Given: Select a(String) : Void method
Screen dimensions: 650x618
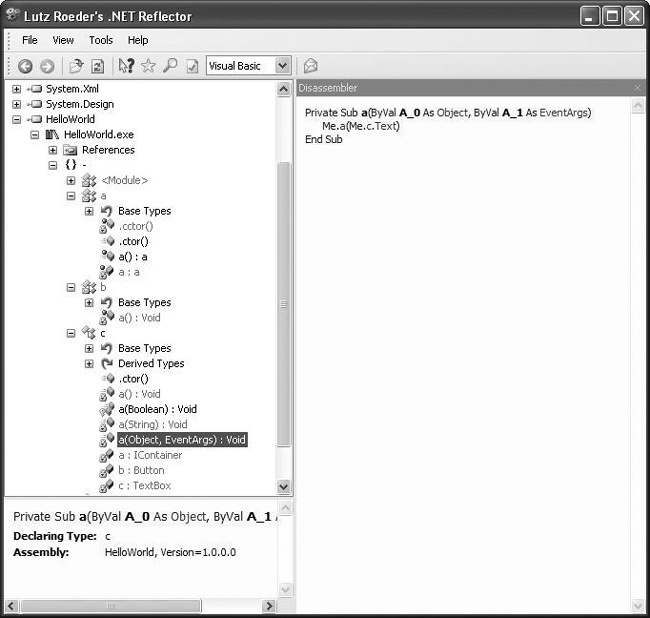Looking at the screenshot, I should pos(153,425).
